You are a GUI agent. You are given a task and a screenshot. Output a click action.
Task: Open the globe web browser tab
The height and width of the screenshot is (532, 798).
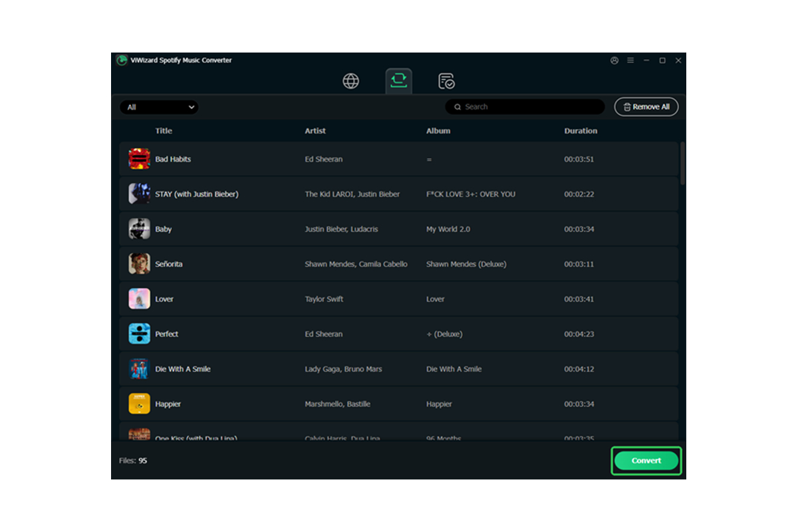pyautogui.click(x=350, y=81)
